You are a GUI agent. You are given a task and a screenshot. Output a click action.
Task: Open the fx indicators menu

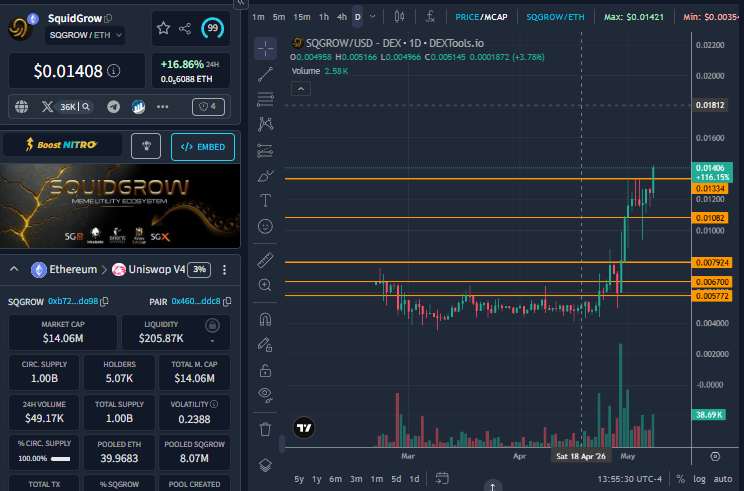point(430,17)
